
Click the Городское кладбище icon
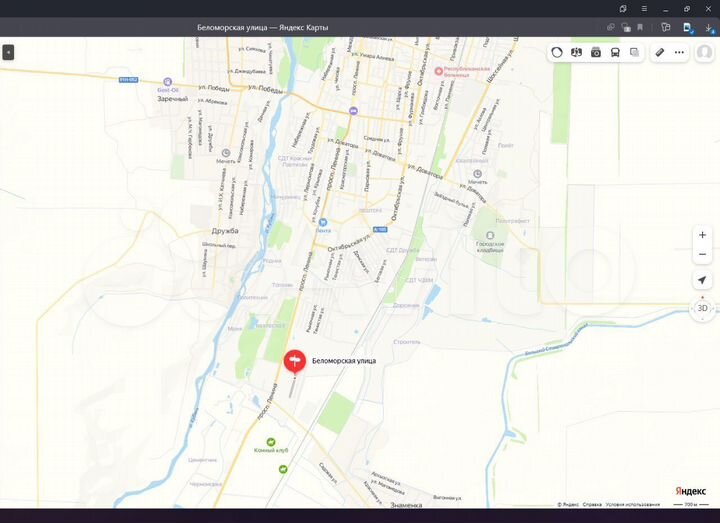490,236
